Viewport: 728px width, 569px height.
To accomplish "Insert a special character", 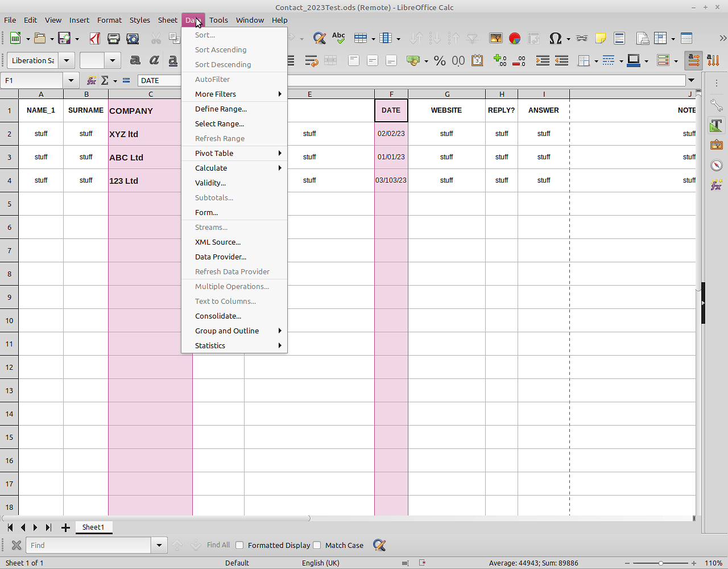I will pos(556,38).
